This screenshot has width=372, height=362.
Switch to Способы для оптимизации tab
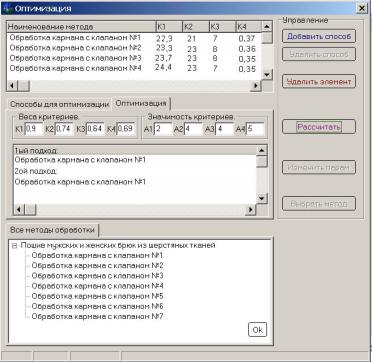[59, 104]
